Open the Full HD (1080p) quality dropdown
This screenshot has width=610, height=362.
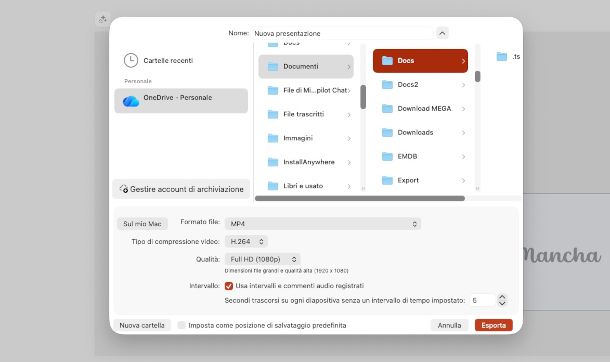(263, 259)
